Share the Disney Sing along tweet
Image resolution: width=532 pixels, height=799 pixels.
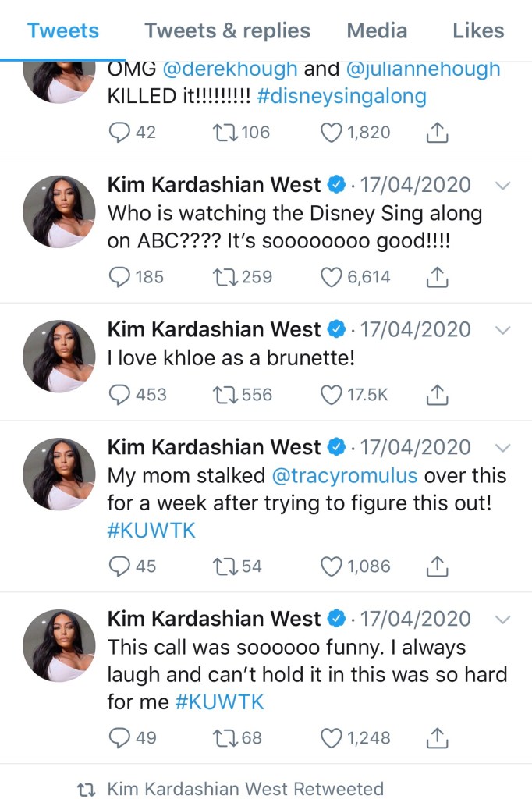pyautogui.click(x=438, y=276)
